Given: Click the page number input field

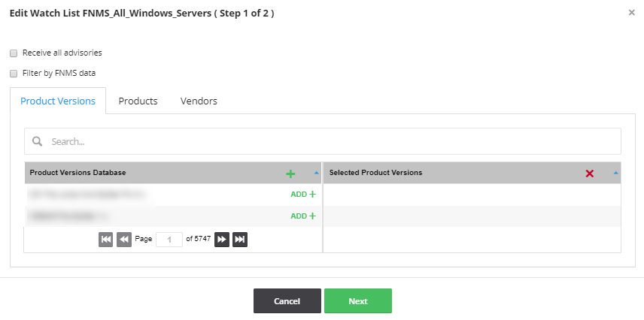Looking at the screenshot, I should pos(169,240).
